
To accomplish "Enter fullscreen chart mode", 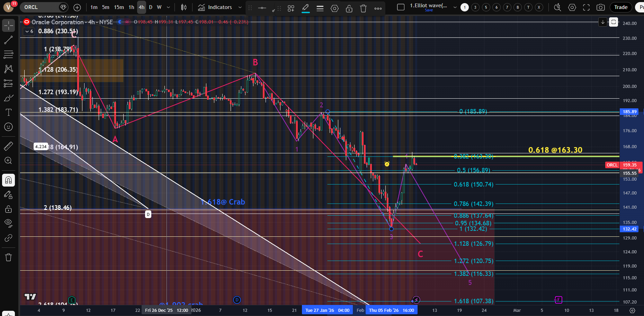I will [x=586, y=7].
